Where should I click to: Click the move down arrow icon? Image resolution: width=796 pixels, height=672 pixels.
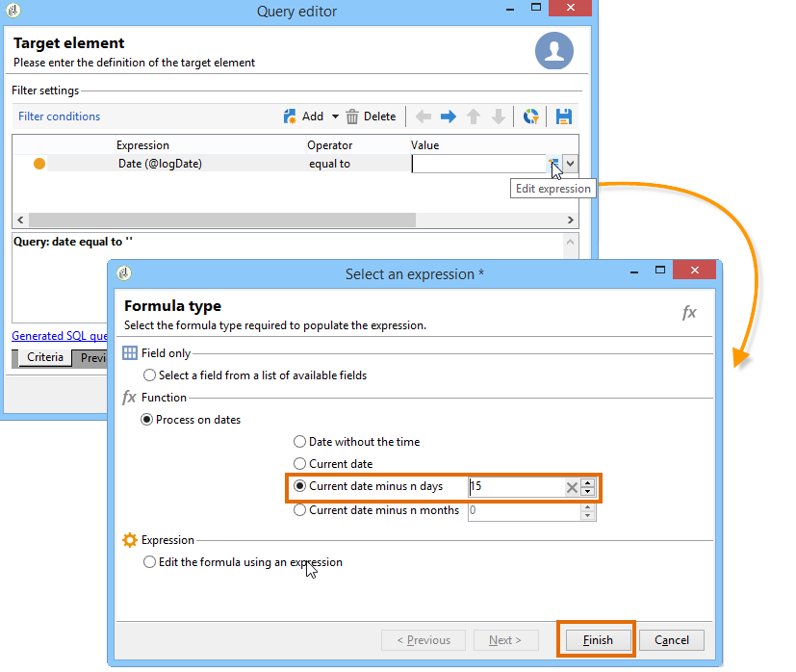point(498,116)
